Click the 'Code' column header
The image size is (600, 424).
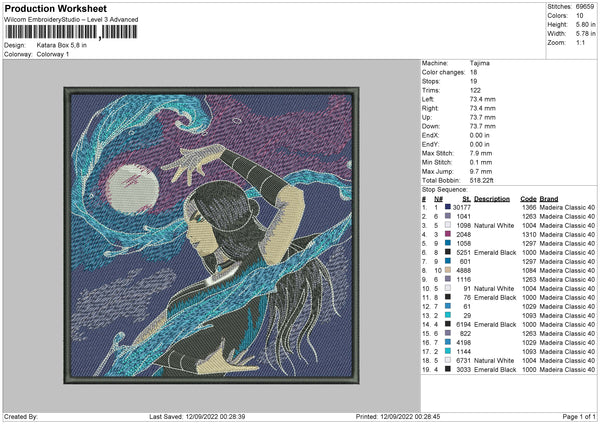[528, 199]
